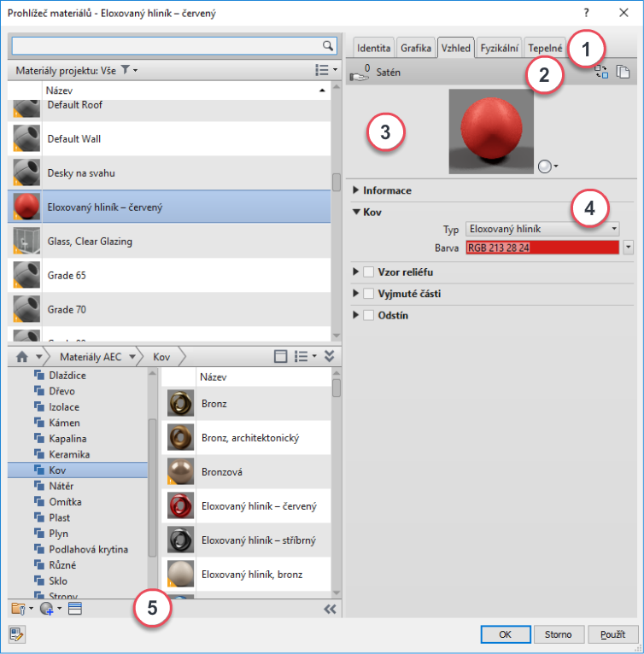Select Eloxovaný hliník – stříbrný in library
This screenshot has width=644, height=654.
pyautogui.click(x=246, y=540)
